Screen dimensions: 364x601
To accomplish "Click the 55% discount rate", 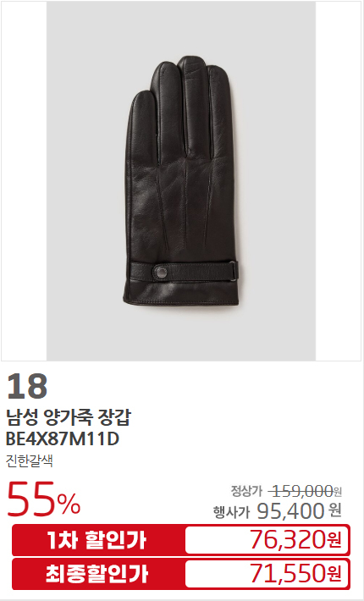I will click(44, 499).
